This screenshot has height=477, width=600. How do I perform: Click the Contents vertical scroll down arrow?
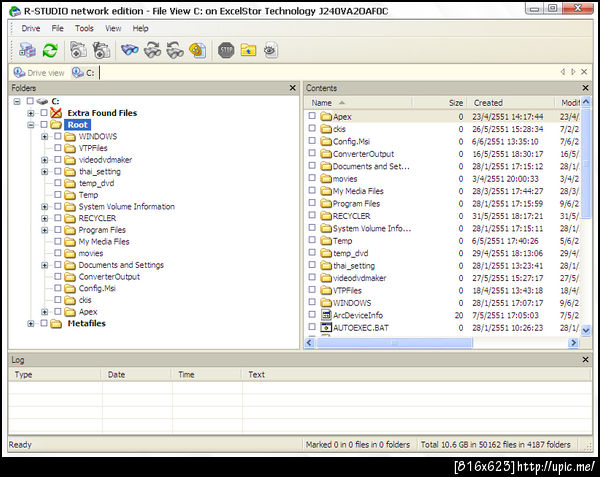click(586, 330)
